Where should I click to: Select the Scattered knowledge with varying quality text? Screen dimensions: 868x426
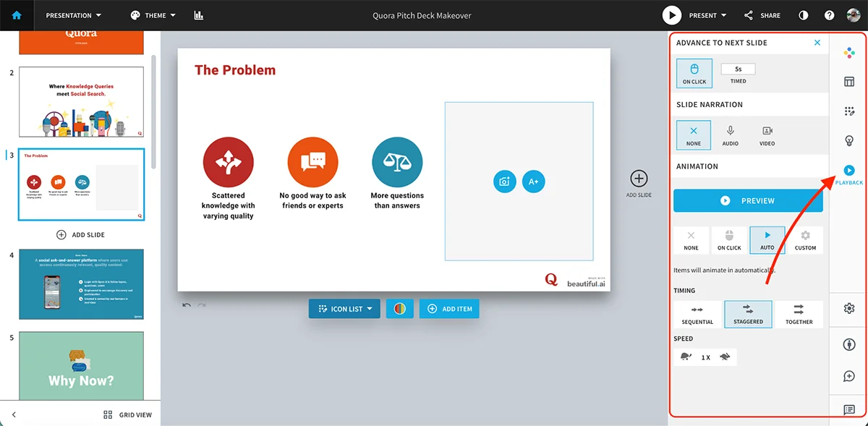point(229,205)
